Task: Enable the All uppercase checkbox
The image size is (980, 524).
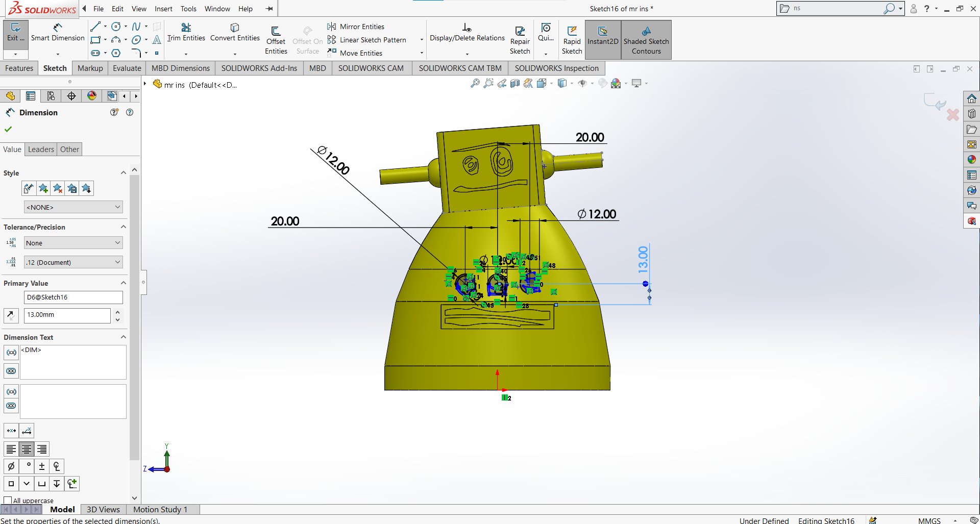Action: click(7, 500)
